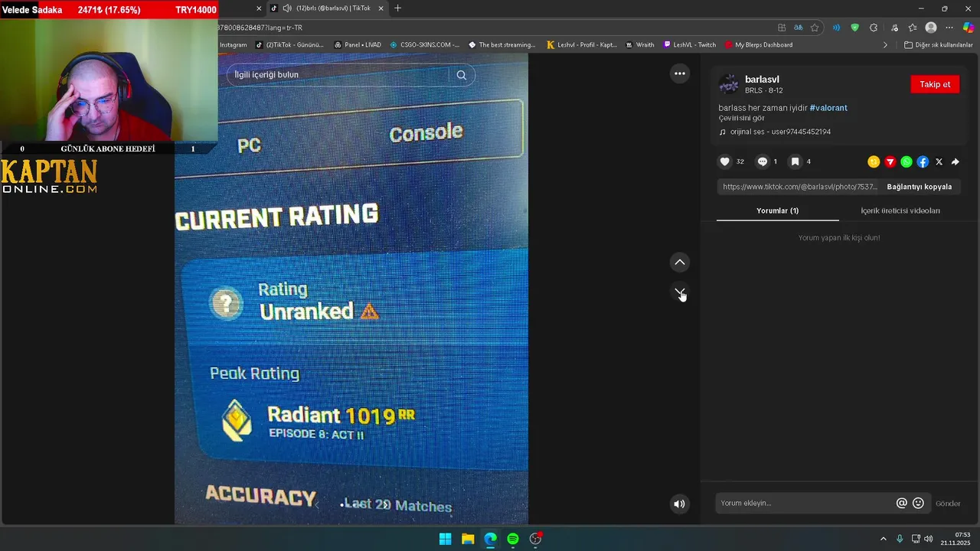
Task: Open the browser apps grid icon
Action: coord(782,28)
